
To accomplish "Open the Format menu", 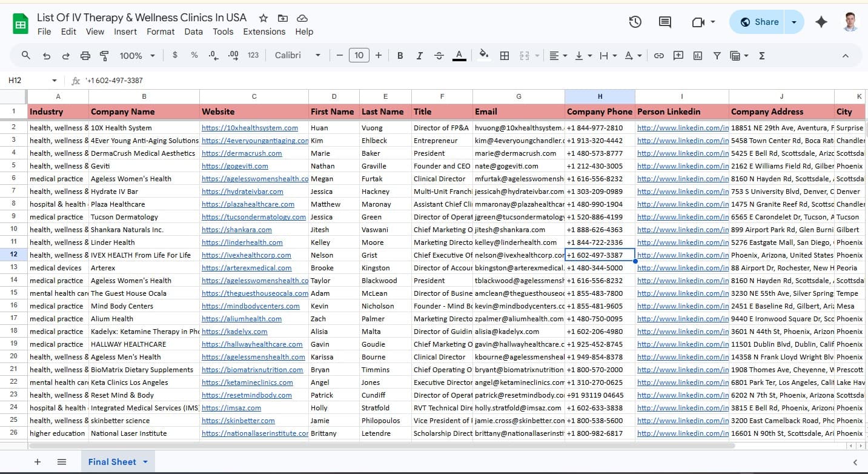I will pos(161,32).
